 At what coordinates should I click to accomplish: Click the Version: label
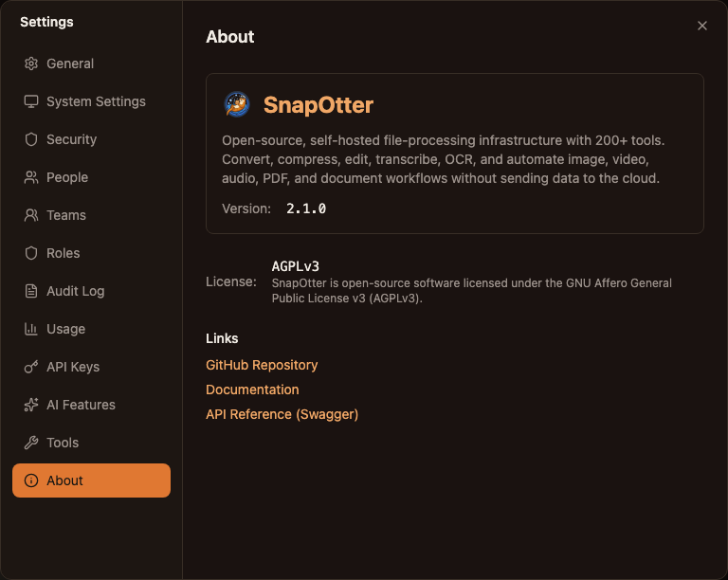click(x=246, y=208)
